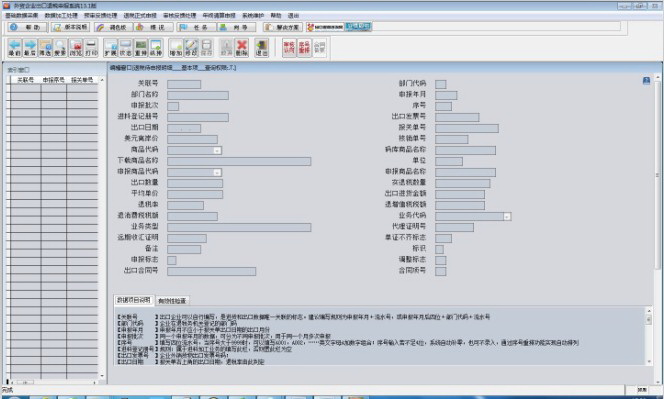Click the browse (浏览) toolbar icon
The height and width of the screenshot is (399, 664).
coord(75,48)
